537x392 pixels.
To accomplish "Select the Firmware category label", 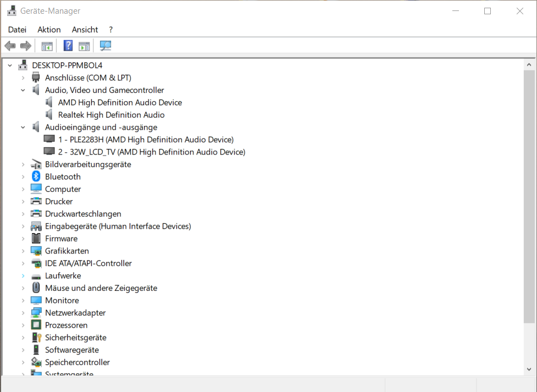I will click(62, 239).
